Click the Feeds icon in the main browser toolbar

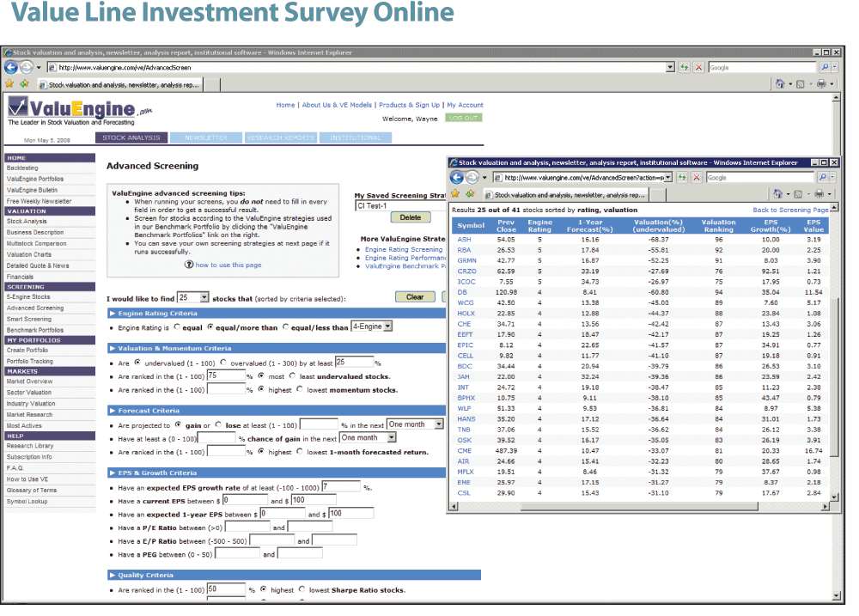pyautogui.click(x=801, y=84)
